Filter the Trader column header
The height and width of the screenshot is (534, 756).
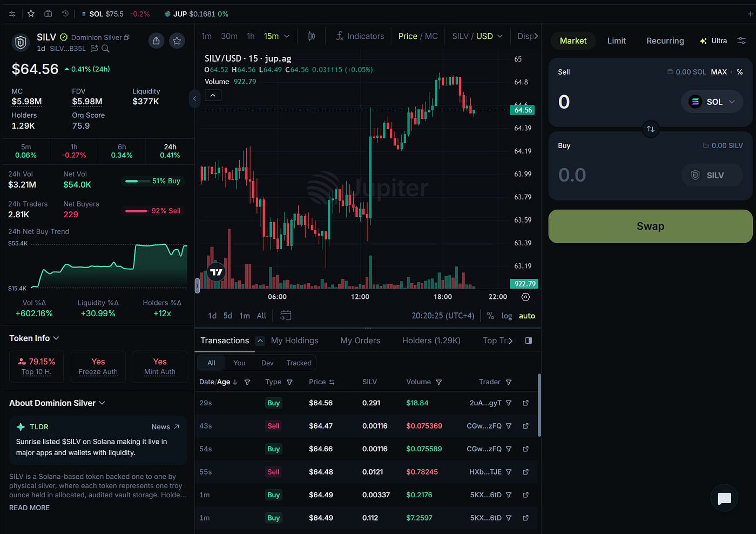click(508, 382)
